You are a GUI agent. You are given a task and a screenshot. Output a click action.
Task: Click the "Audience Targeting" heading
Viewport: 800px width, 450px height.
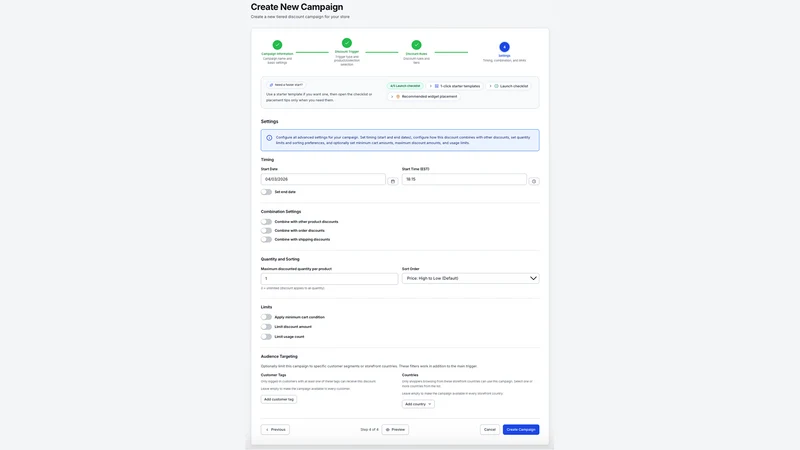279,357
